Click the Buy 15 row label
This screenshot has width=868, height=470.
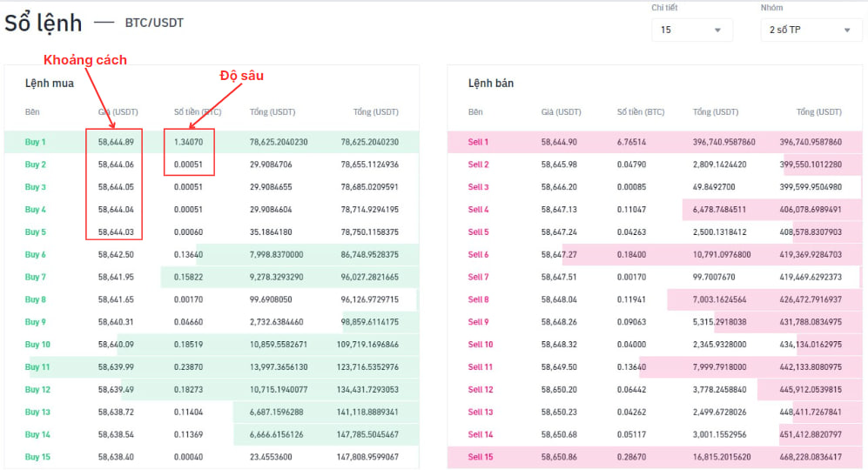pyautogui.click(x=37, y=457)
